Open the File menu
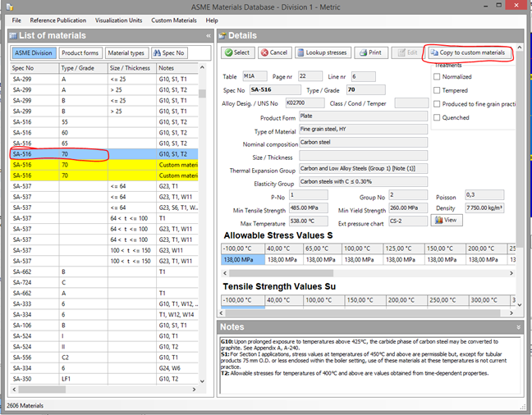Screen dimensions: 532x415 click(x=16, y=21)
